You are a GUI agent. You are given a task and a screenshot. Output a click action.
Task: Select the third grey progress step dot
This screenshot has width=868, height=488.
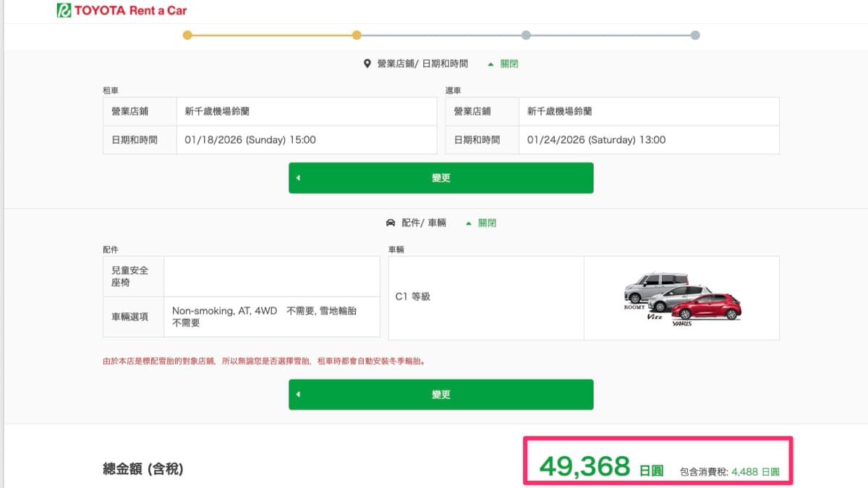tap(526, 35)
